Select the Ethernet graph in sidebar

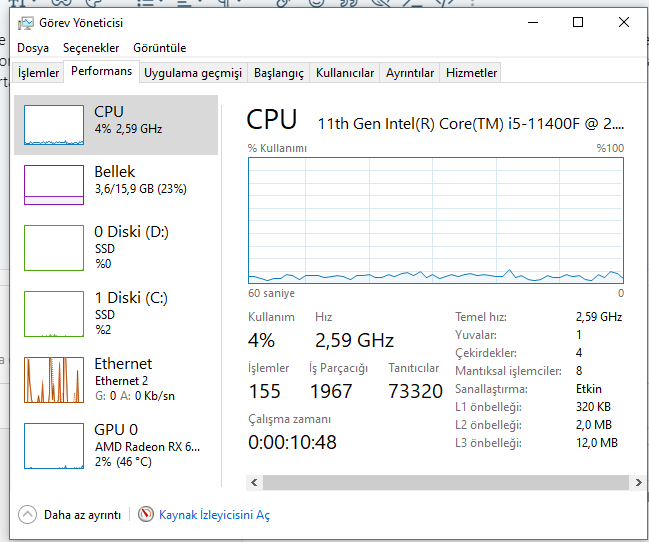click(x=53, y=379)
